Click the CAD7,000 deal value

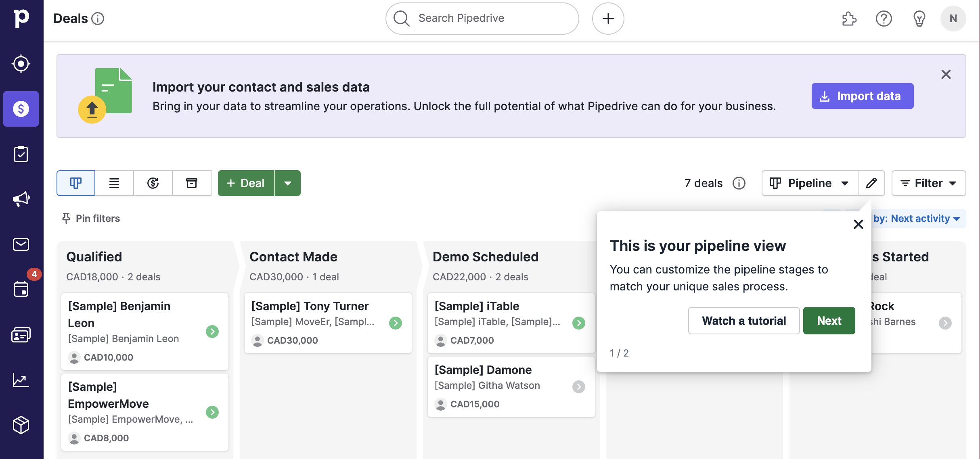coord(472,340)
